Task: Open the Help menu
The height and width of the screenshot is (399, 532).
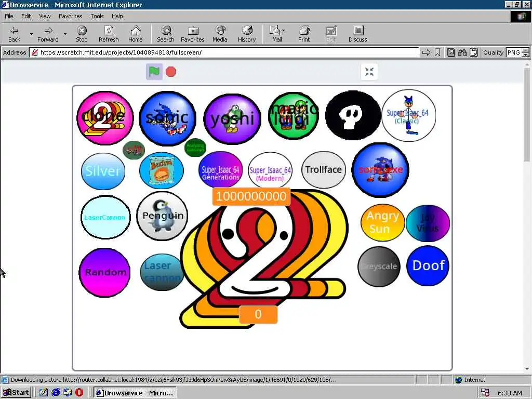Action: [x=117, y=16]
